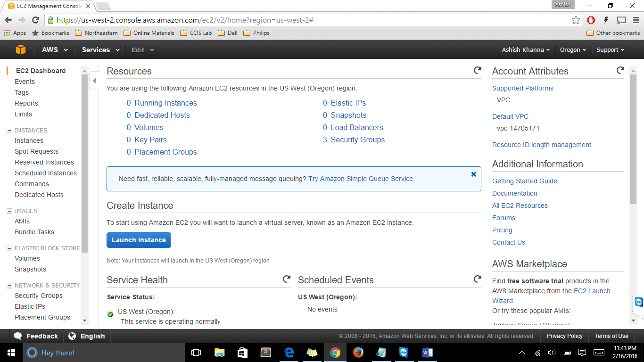Refresh the Service Health section
Viewport: 644px width, 362px height.
click(286, 279)
